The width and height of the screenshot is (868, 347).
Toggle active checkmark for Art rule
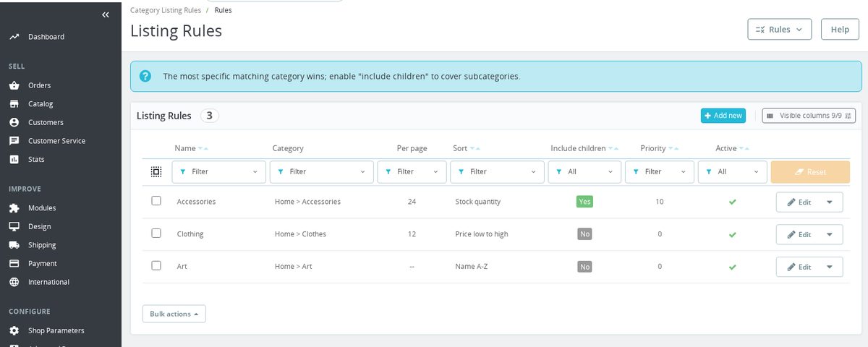coord(733,267)
